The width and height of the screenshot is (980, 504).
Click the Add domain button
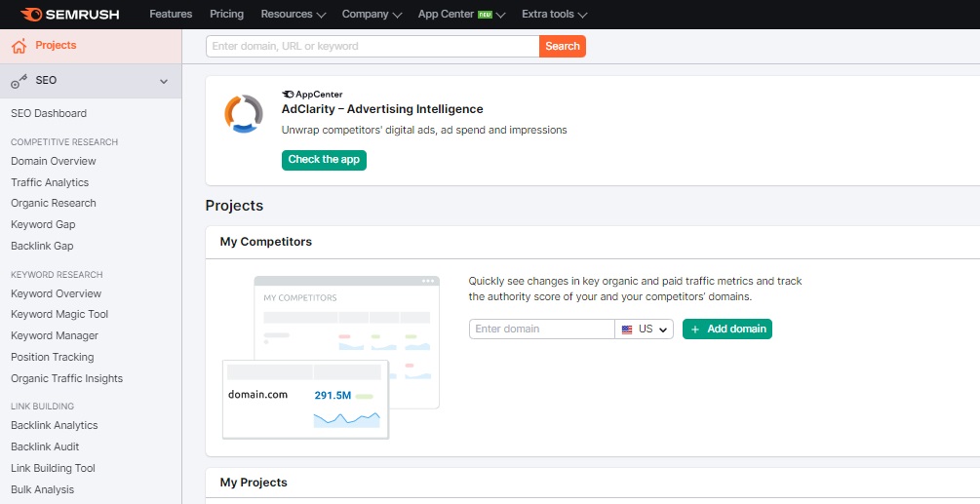click(x=727, y=330)
